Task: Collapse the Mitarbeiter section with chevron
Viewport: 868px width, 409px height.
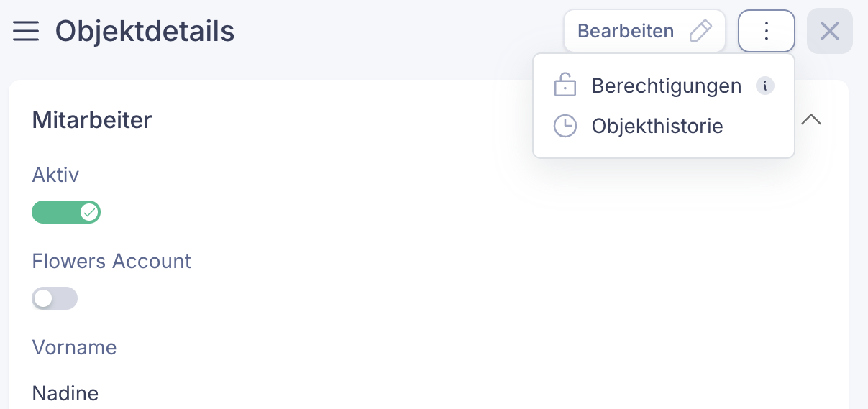Action: click(x=811, y=119)
